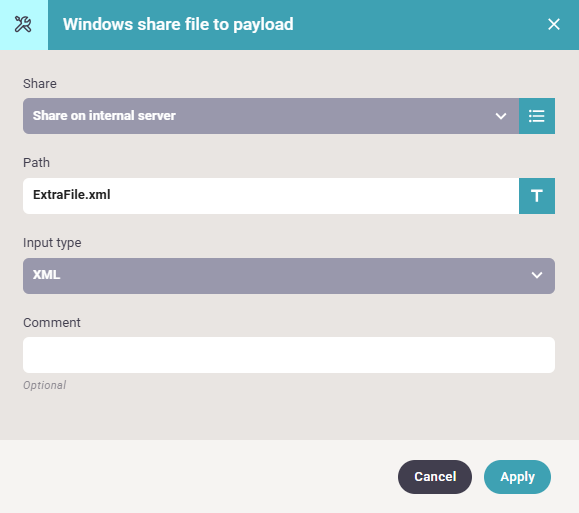The width and height of the screenshot is (579, 513).
Task: Click the Comment field label
Action: click(52, 322)
